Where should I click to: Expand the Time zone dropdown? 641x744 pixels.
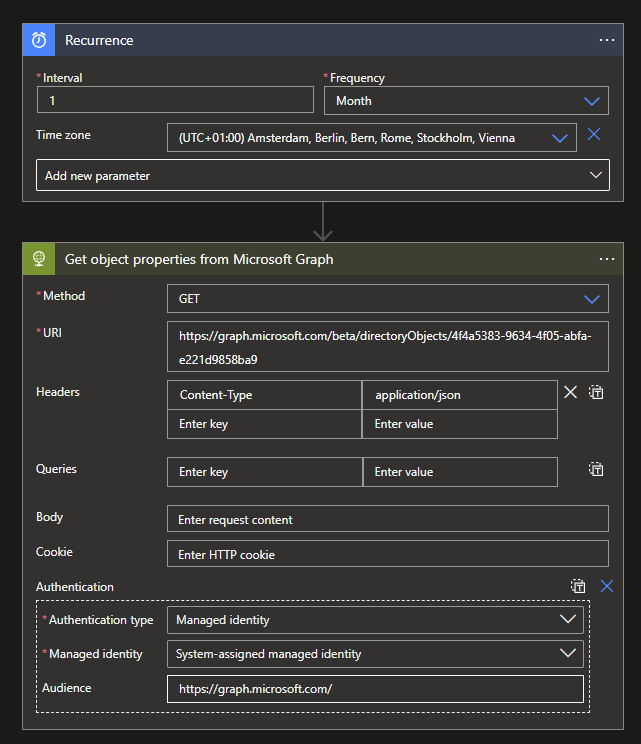372,138
